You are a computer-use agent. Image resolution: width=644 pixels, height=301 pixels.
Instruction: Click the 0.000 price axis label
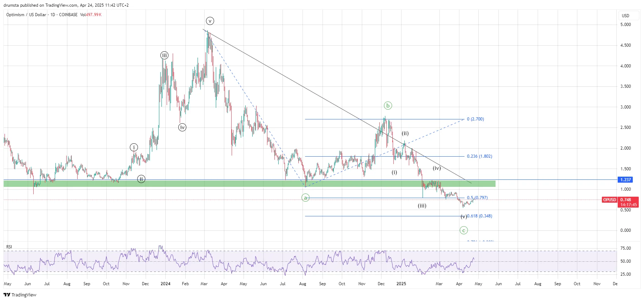[x=625, y=230]
